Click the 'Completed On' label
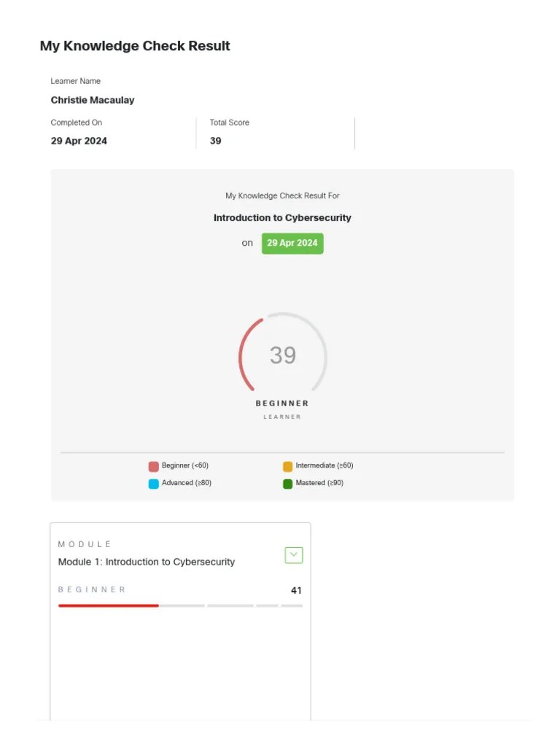 (x=76, y=123)
